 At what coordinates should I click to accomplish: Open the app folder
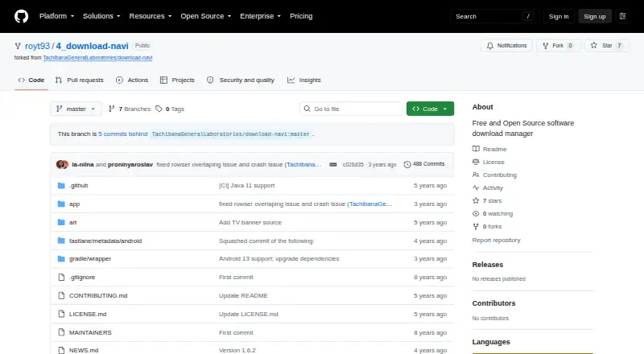[x=74, y=204]
